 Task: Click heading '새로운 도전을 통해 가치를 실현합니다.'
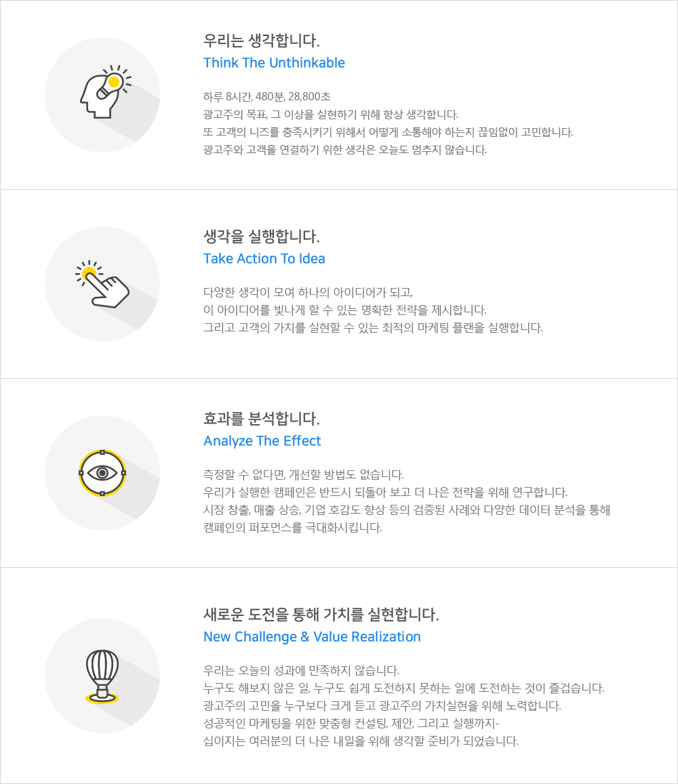(321, 615)
